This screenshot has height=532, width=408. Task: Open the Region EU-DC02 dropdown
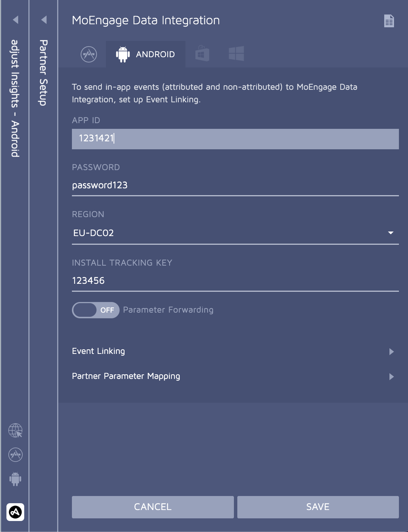[235, 233]
